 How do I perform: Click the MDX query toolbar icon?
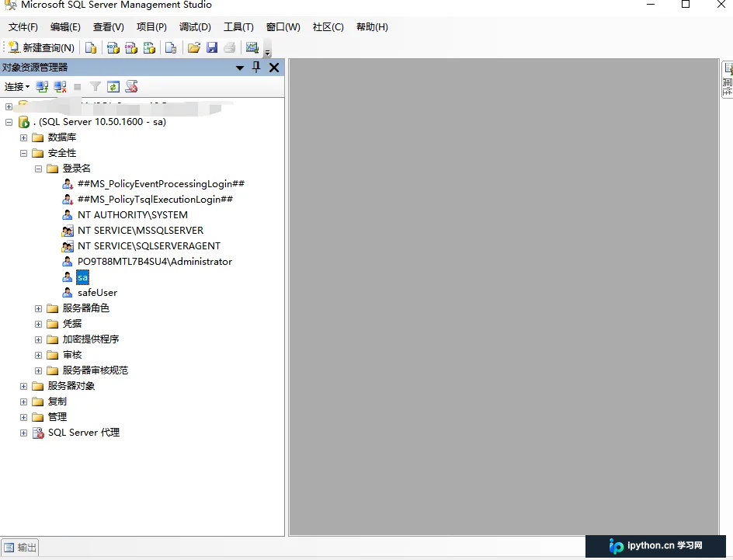[x=113, y=47]
